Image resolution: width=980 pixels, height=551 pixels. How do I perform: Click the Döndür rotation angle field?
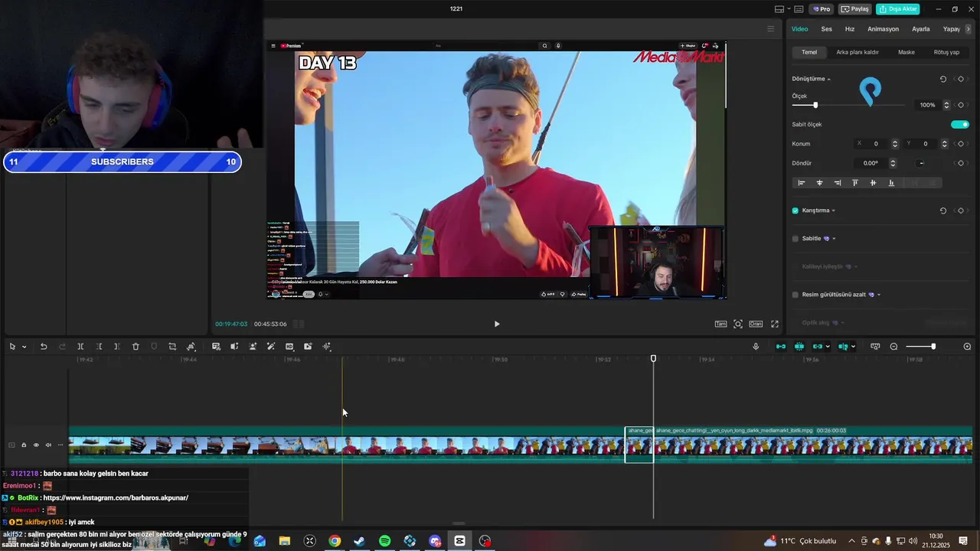coord(871,163)
